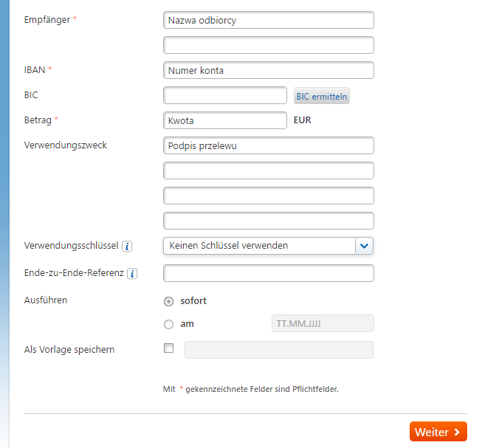Click the 'BIC ermitteln' button

click(x=322, y=96)
